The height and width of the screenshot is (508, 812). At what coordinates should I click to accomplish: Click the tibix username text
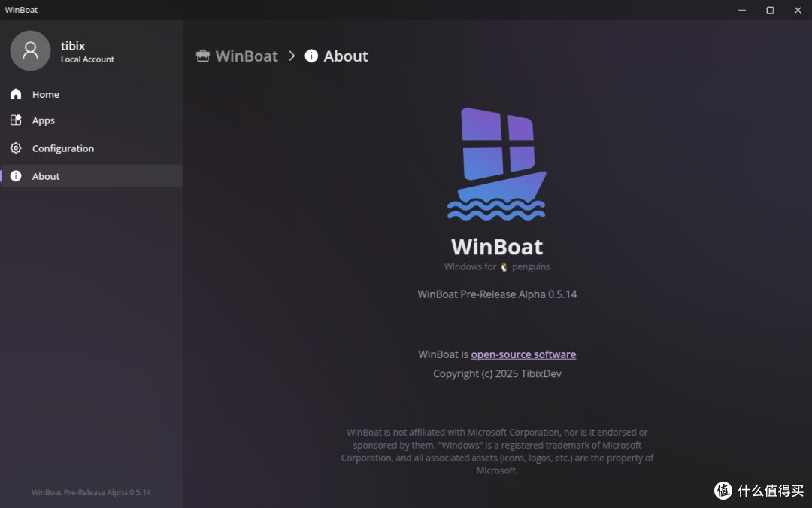coord(73,46)
